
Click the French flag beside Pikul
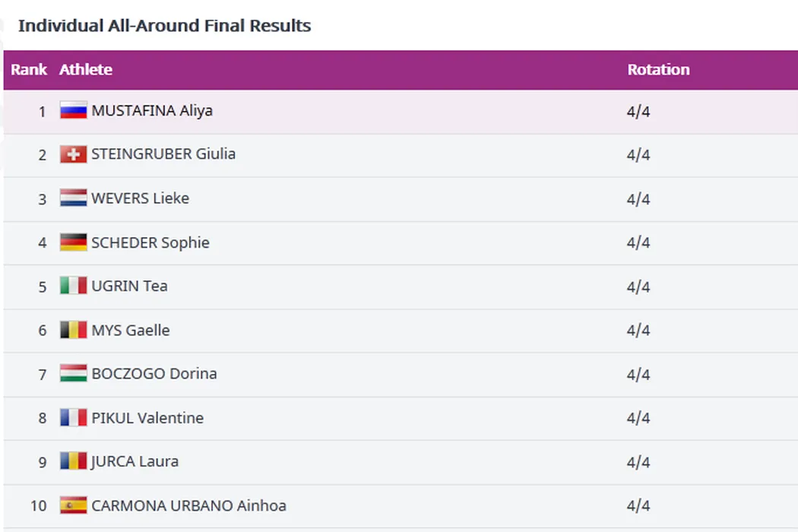[74, 418]
